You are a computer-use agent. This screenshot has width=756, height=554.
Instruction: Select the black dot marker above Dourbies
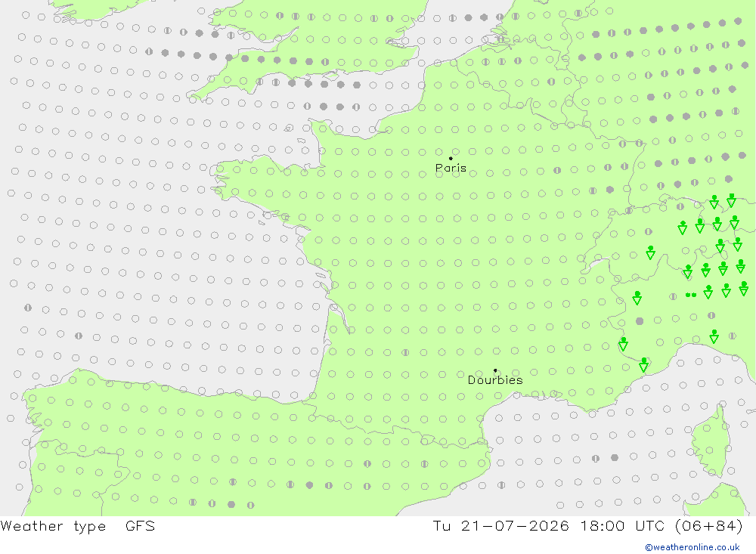point(495,370)
